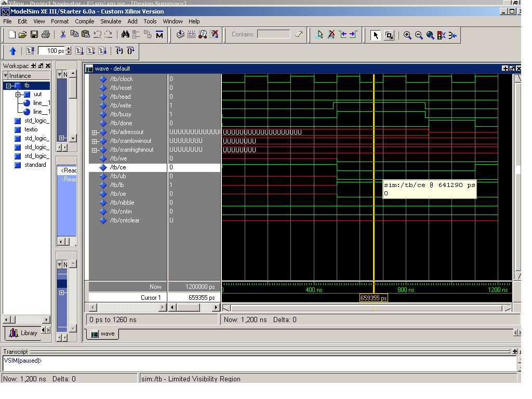
Task: Expand the /tb/adressout signal bus
Action: point(95,132)
